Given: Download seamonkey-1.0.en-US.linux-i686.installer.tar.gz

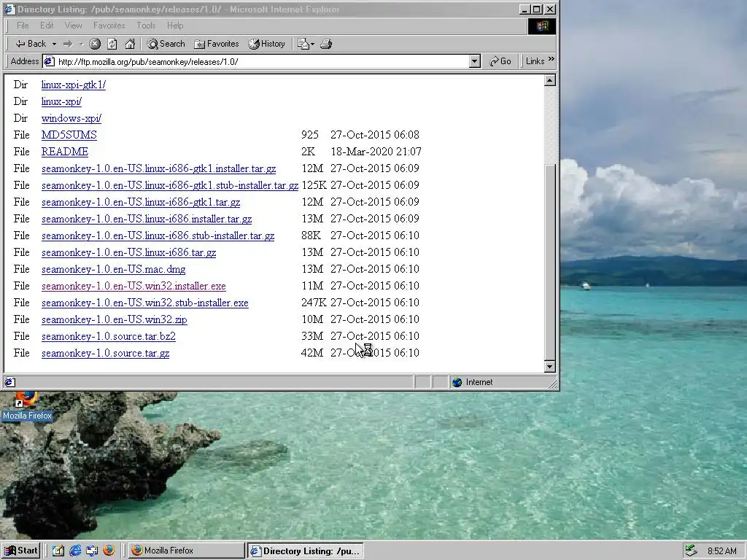Looking at the screenshot, I should pyautogui.click(x=147, y=219).
